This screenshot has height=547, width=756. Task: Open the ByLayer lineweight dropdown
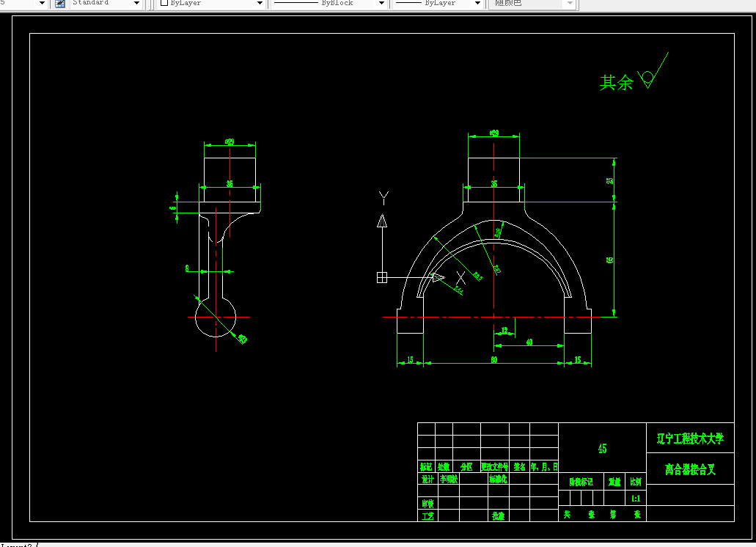[477, 4]
